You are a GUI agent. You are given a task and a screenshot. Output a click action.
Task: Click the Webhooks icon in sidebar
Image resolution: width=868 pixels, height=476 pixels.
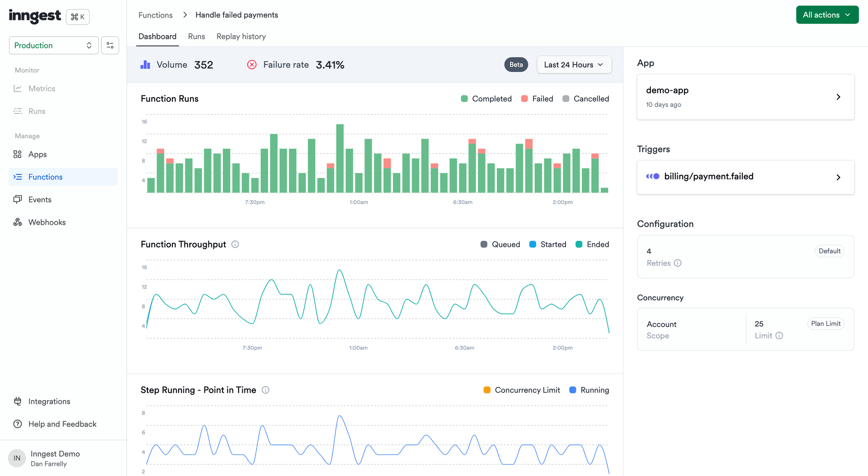(18, 222)
